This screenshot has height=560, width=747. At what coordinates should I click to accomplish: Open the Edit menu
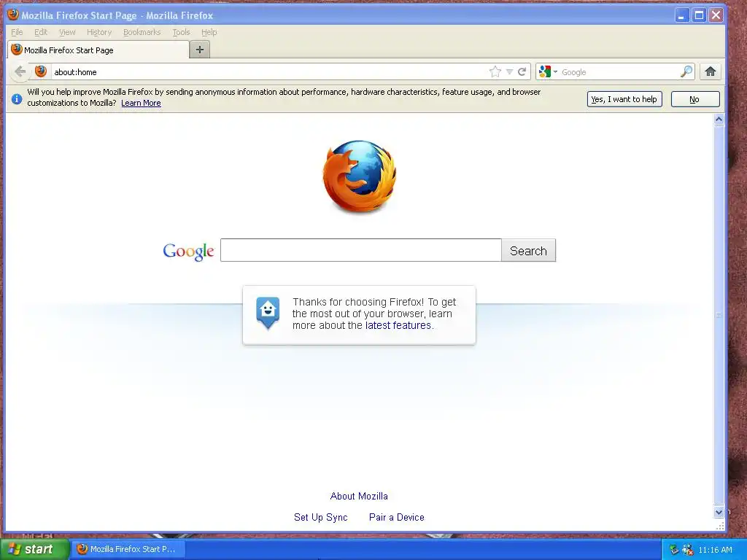click(x=41, y=32)
